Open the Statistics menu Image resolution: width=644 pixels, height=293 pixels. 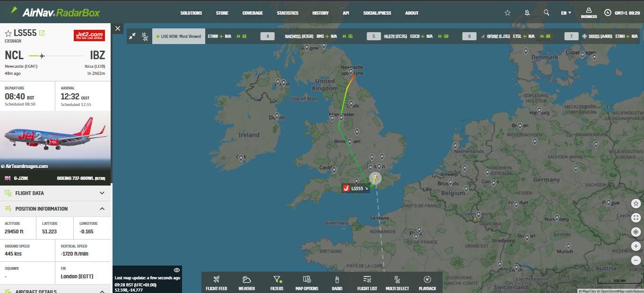(287, 13)
